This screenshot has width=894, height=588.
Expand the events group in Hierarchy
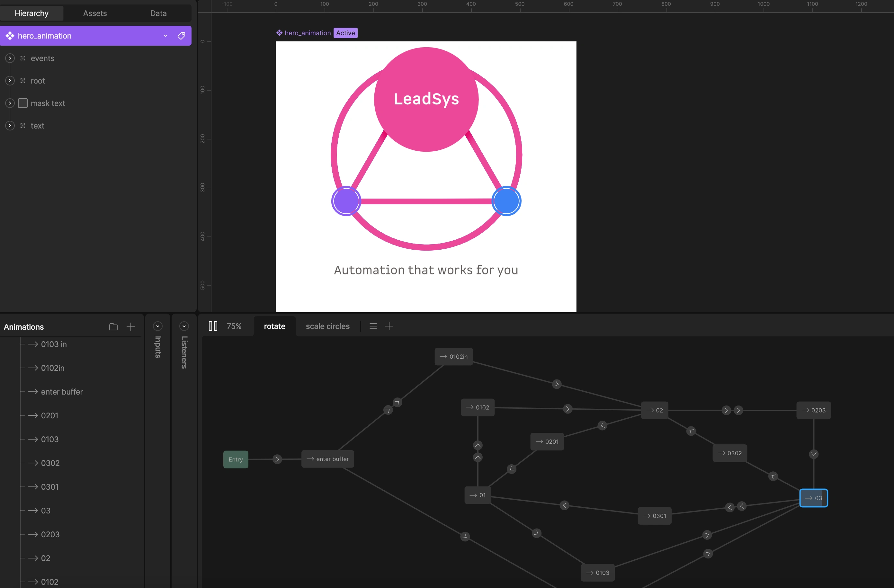point(10,58)
